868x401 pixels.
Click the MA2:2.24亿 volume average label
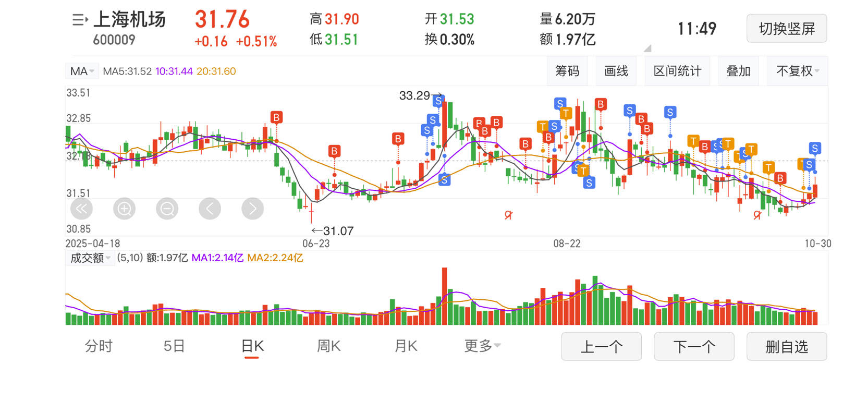pyautogui.click(x=275, y=258)
